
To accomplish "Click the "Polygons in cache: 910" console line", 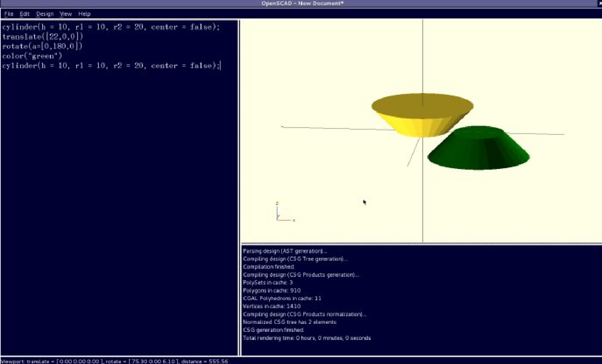I will click(x=271, y=290).
